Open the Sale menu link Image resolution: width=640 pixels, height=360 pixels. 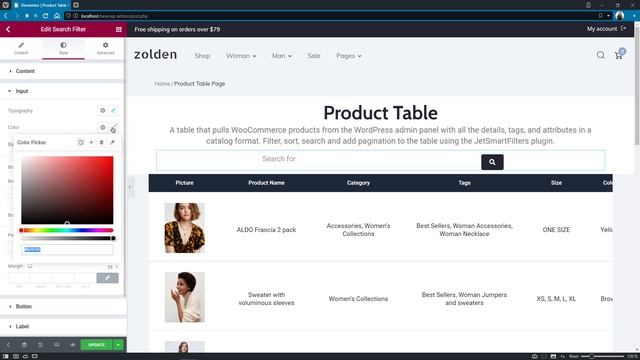314,56
